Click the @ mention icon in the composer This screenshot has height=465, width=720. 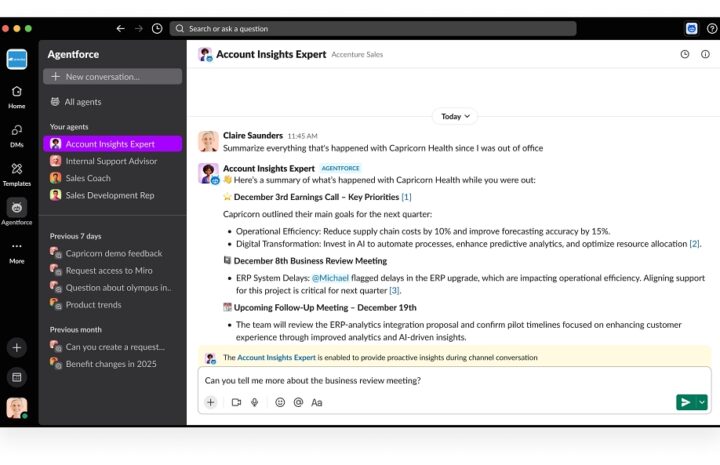pos(298,403)
